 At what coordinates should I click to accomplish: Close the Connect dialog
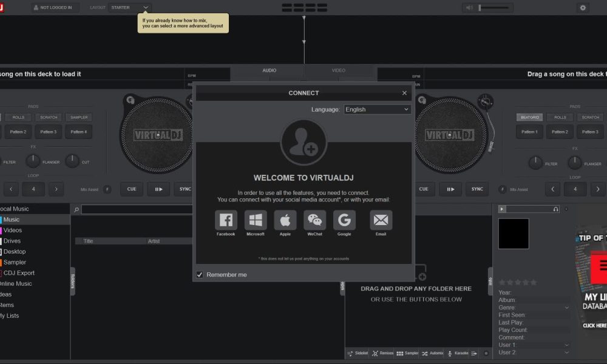tap(404, 93)
